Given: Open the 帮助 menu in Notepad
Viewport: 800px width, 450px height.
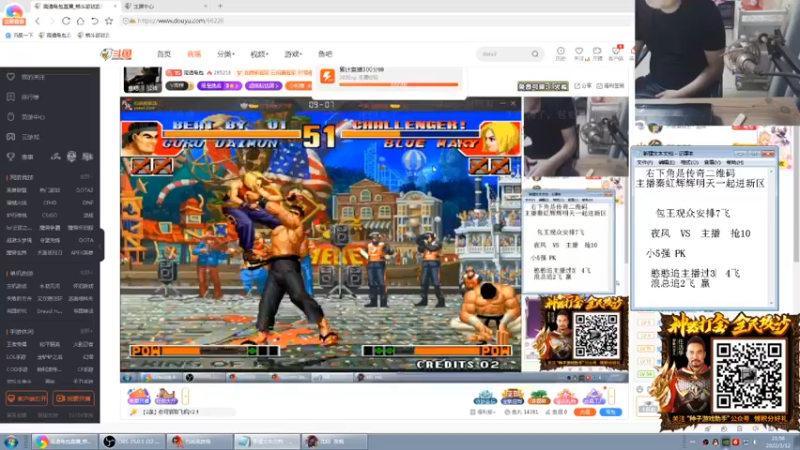Looking at the screenshot, I should click(734, 162).
